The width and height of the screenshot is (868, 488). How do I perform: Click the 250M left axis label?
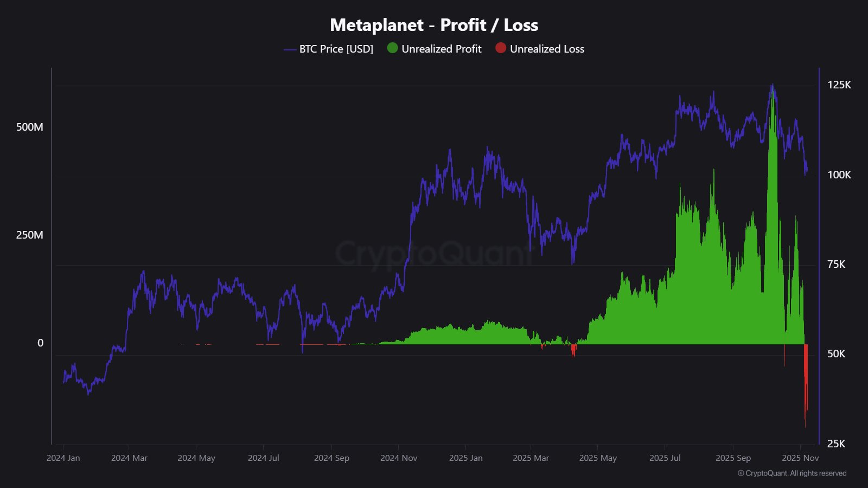pyautogui.click(x=30, y=235)
